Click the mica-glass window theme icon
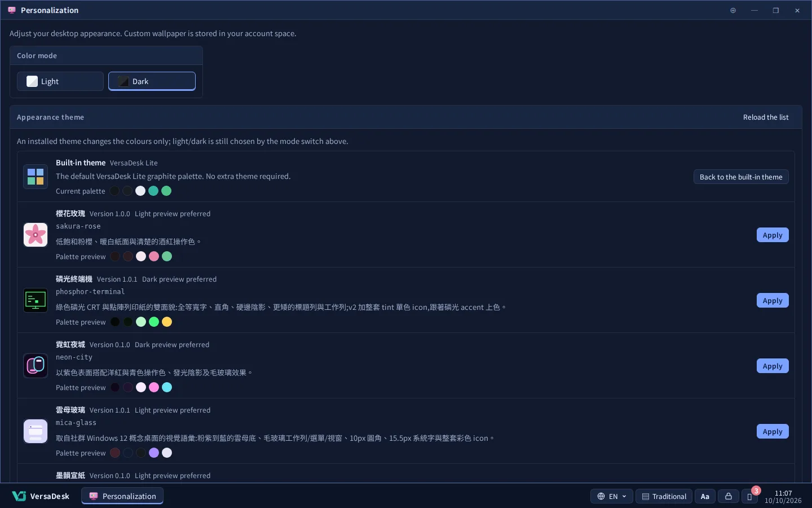 tap(36, 431)
